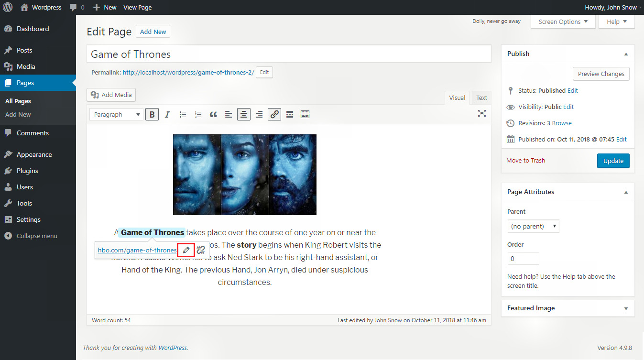Image resolution: width=644 pixels, height=360 pixels.
Task: Open Media menu in sidebar
Action: (38, 66)
